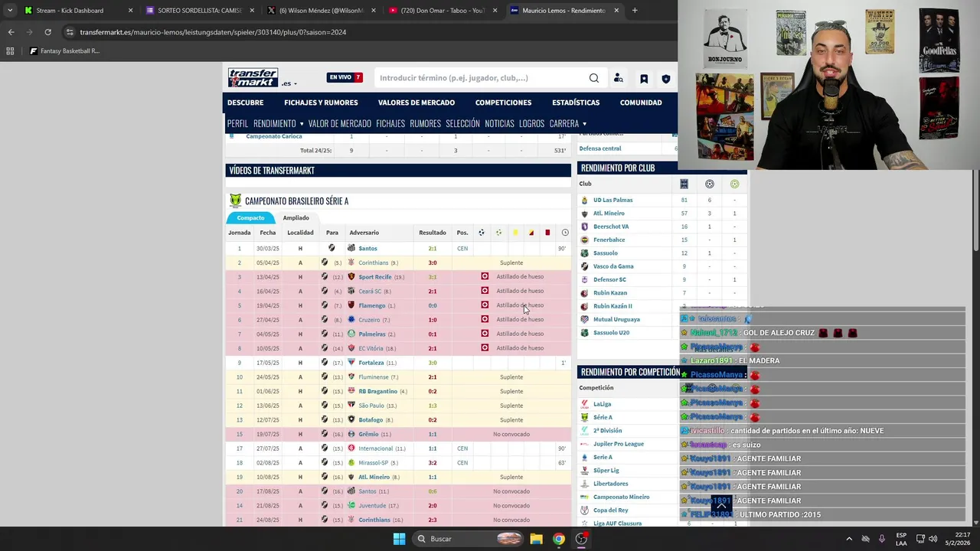This screenshot has width=980, height=551.
Task: Open a new browser tab
Action: coord(634,11)
